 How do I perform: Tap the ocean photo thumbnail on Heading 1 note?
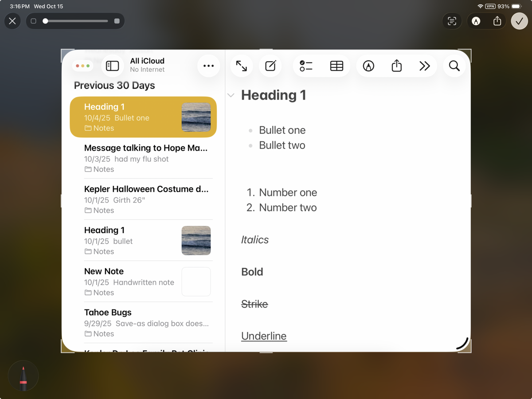196,117
